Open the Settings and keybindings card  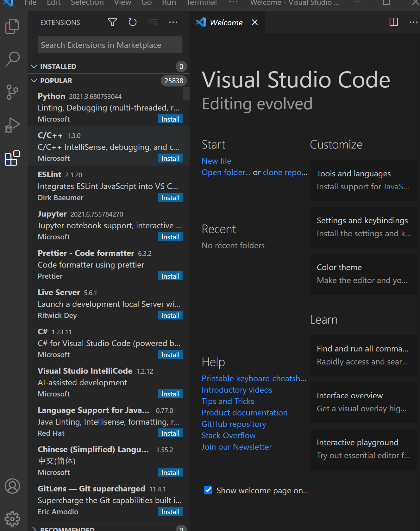(364, 227)
